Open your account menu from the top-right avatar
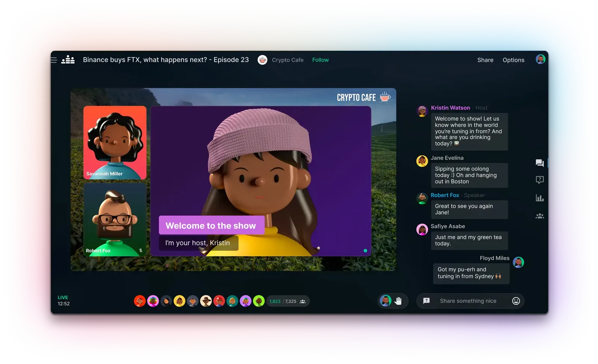The image size is (598, 364). (x=540, y=59)
